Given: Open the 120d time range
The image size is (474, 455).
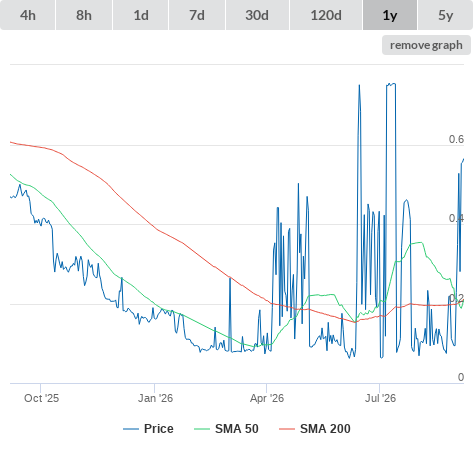Looking at the screenshot, I should tap(326, 15).
